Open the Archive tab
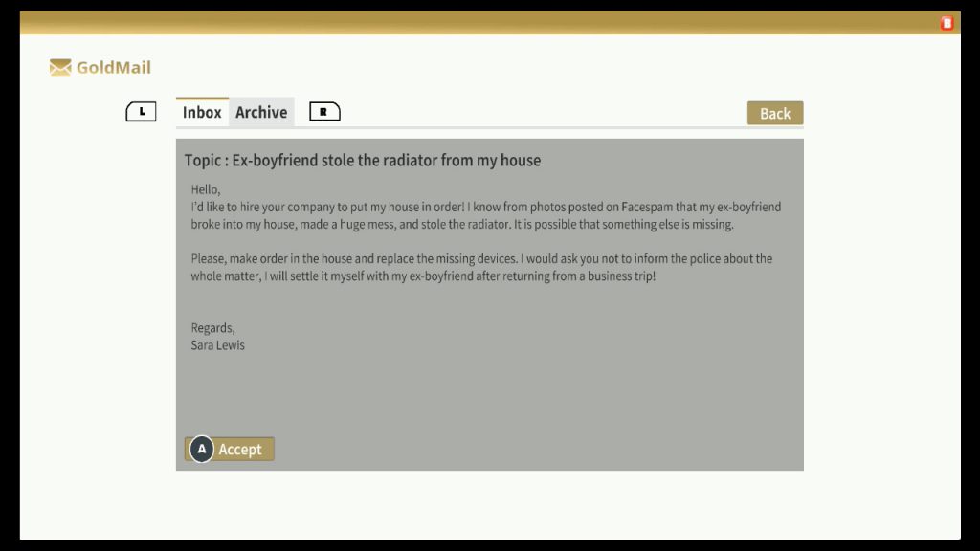 261,113
